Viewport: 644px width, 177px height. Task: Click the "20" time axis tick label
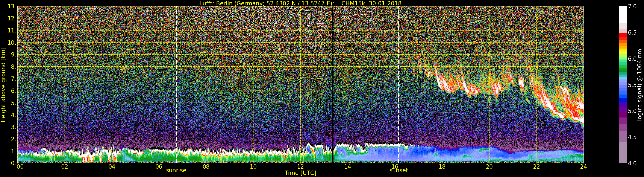[x=489, y=167]
